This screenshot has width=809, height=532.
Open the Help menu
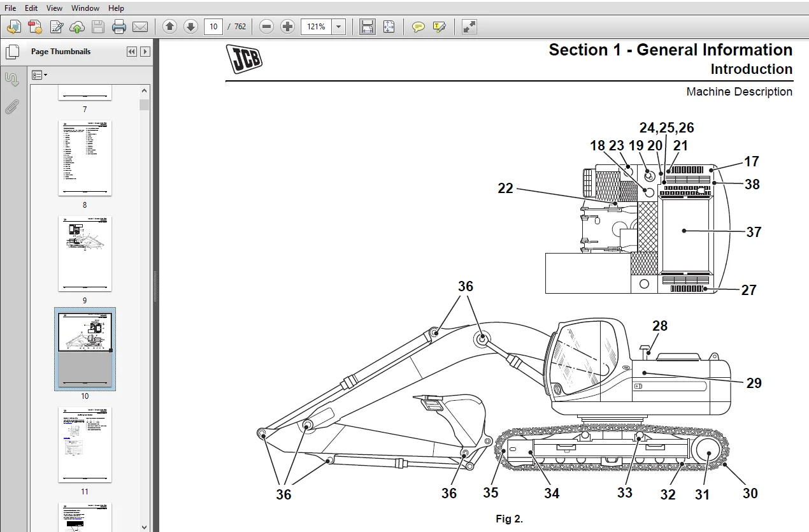[x=116, y=8]
